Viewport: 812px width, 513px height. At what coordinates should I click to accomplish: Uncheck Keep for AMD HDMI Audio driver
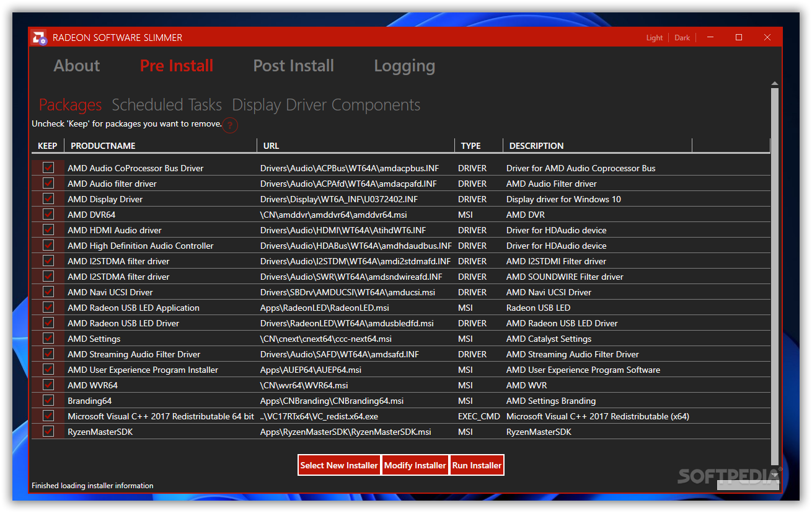(x=48, y=230)
